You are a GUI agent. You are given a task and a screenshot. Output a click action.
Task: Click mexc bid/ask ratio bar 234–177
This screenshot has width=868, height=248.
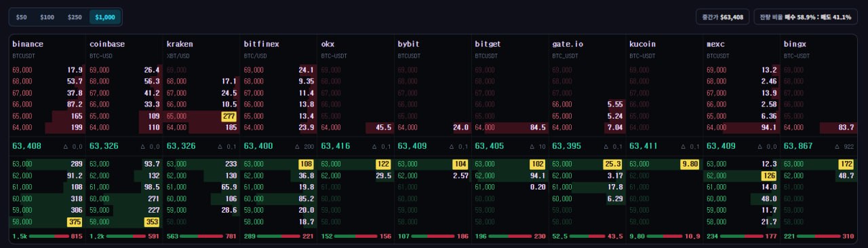(742, 236)
